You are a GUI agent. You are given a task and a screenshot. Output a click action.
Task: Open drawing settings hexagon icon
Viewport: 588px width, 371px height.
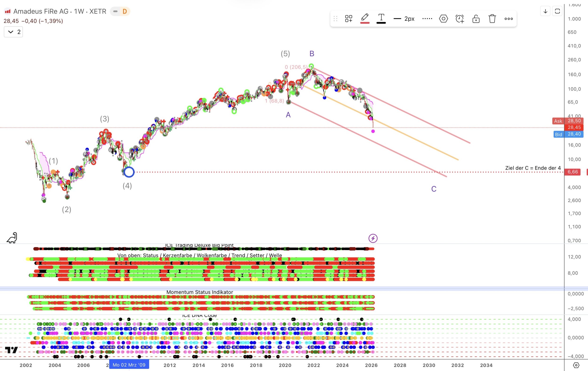(x=443, y=19)
